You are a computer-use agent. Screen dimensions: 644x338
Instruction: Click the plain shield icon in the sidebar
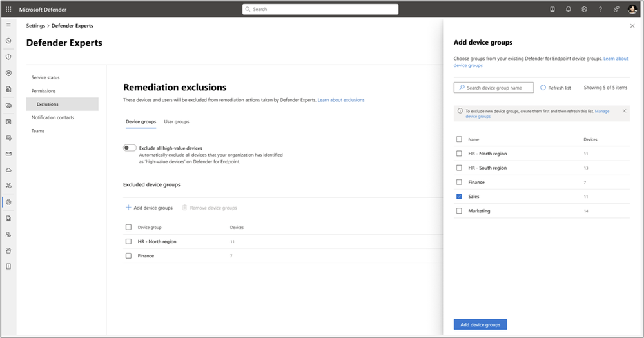[8, 57]
